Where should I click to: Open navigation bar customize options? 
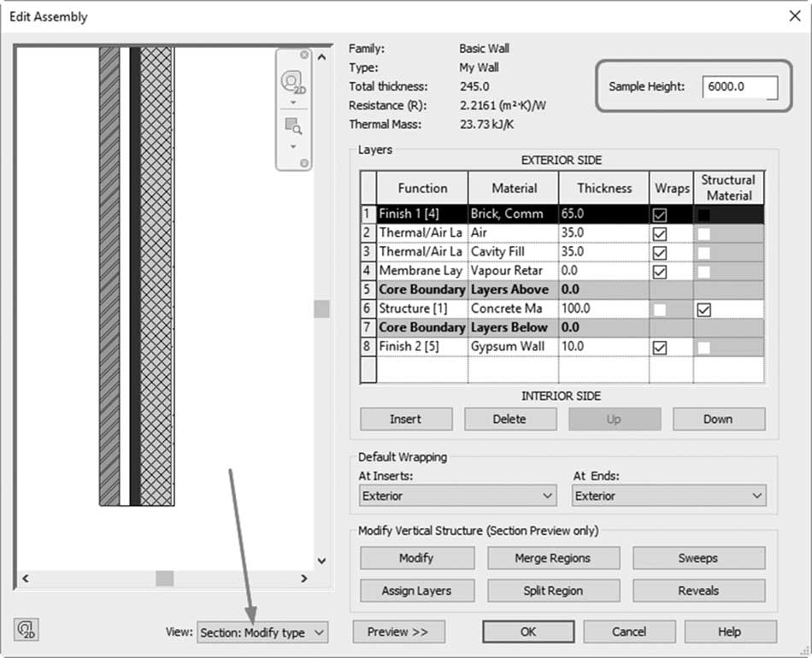coord(304,163)
